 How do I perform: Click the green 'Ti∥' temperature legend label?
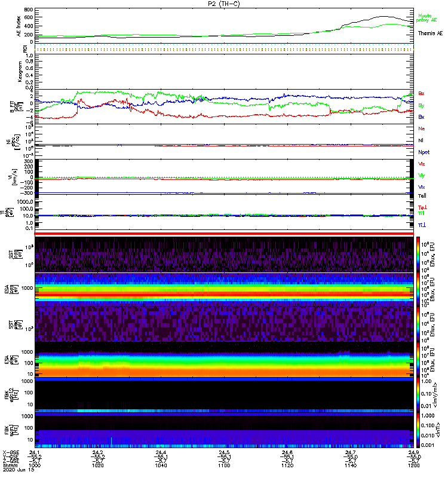pyautogui.click(x=421, y=213)
